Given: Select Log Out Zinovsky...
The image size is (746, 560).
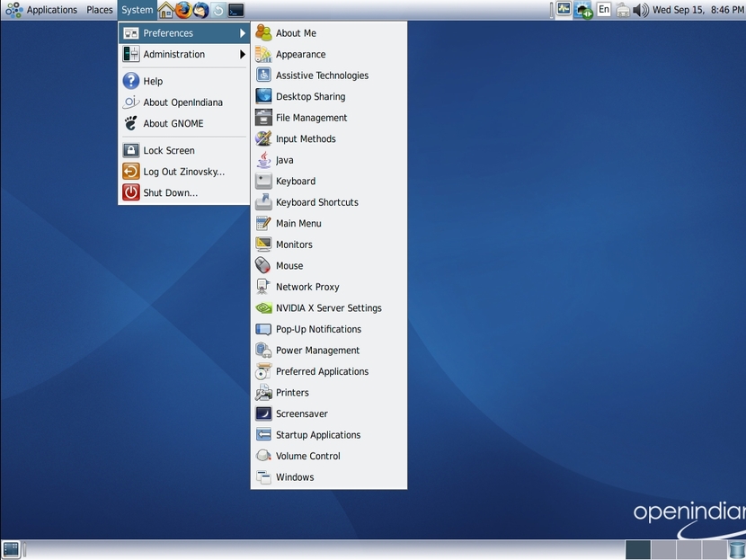Looking at the screenshot, I should point(183,172).
